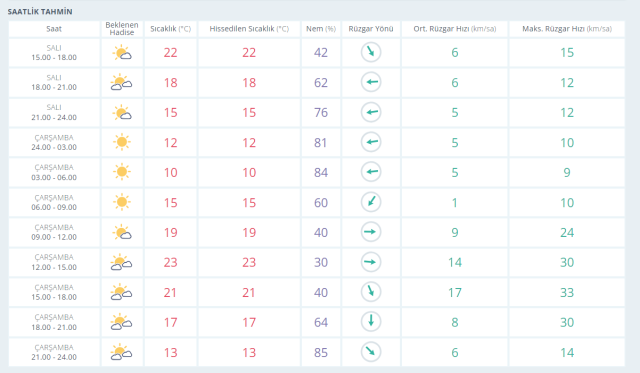Click the Beklenen Hadise column header

(122, 29)
